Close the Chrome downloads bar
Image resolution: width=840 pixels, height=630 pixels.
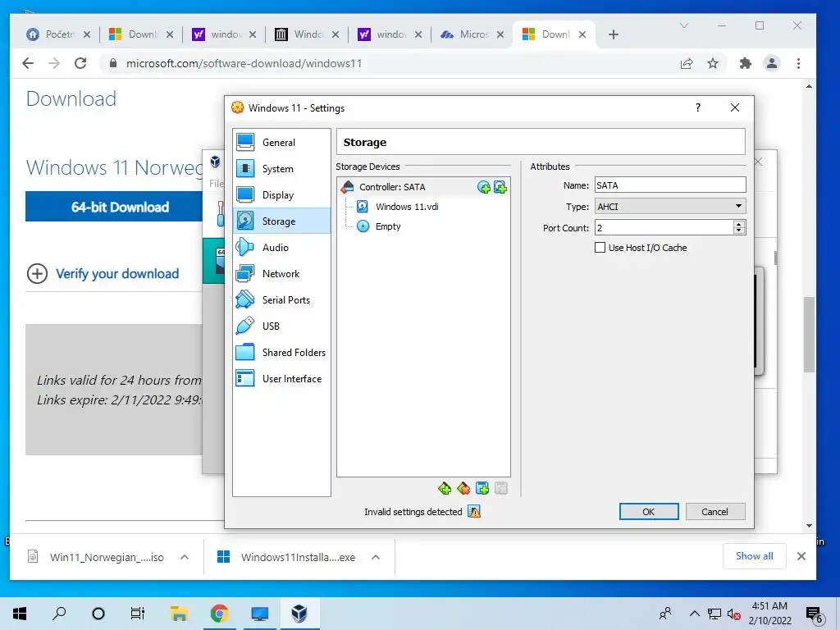(x=801, y=556)
